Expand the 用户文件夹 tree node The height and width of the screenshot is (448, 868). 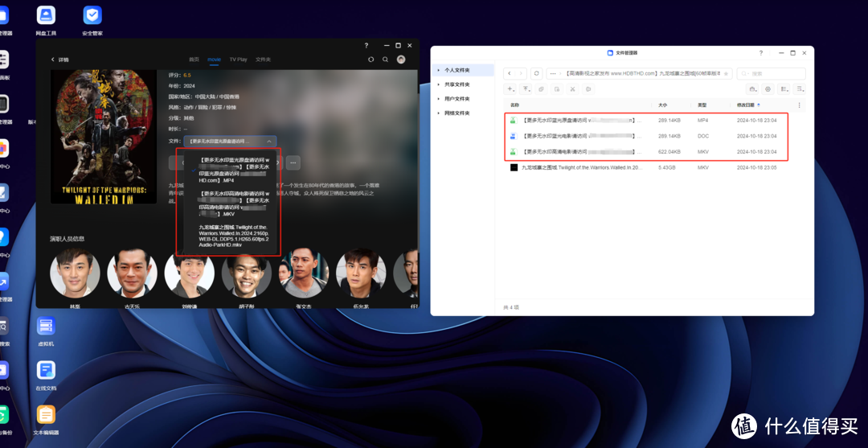pos(439,99)
